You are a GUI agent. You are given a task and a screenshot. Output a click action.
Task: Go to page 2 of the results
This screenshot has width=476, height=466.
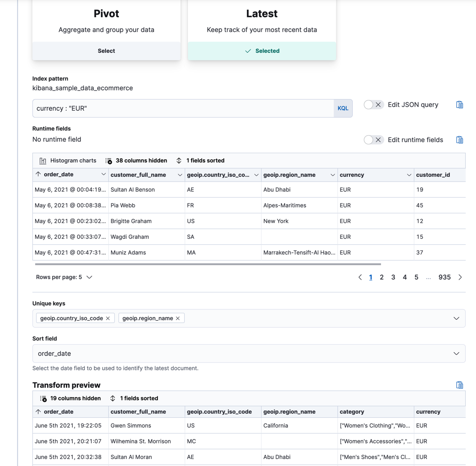coord(382,277)
